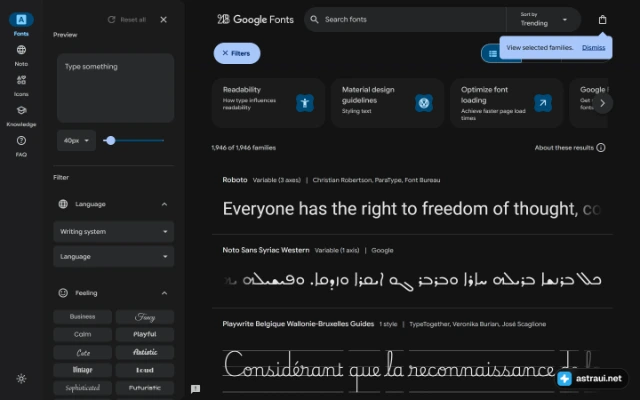Click the Filters button
This screenshot has height=400, width=640.
click(x=237, y=53)
